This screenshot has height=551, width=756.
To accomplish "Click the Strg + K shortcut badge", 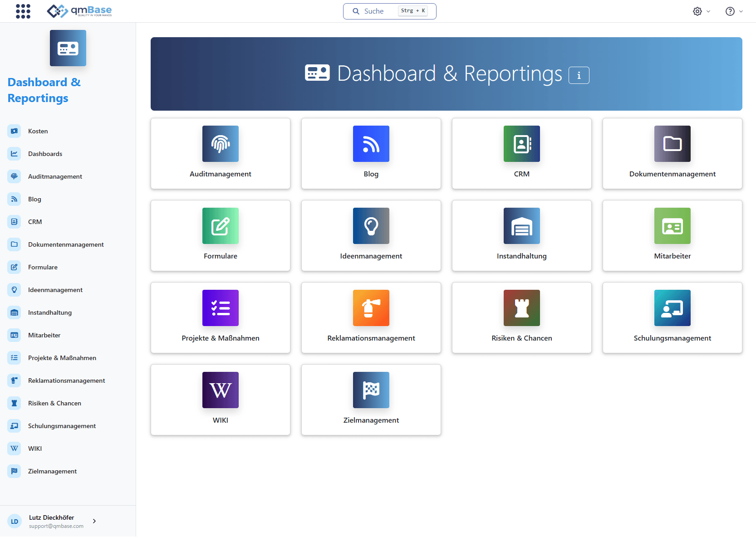I will [413, 11].
